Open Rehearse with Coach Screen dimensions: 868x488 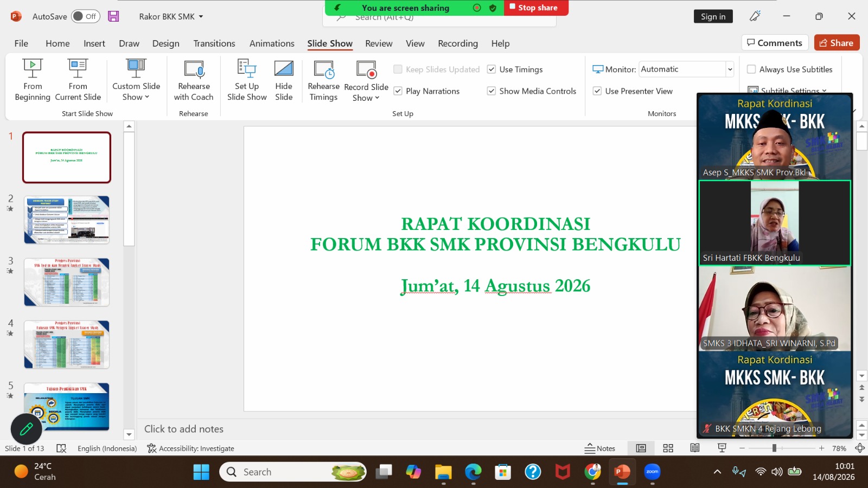tap(194, 80)
